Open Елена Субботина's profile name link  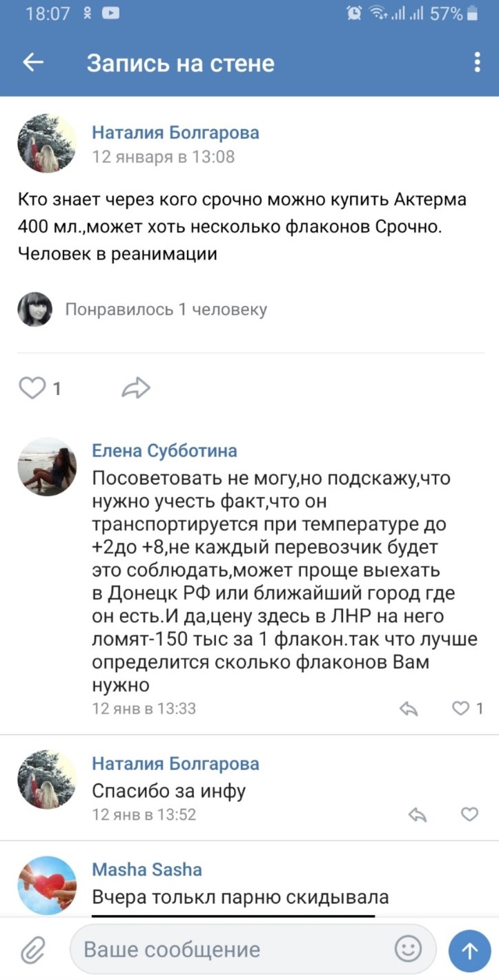pyautogui.click(x=164, y=451)
